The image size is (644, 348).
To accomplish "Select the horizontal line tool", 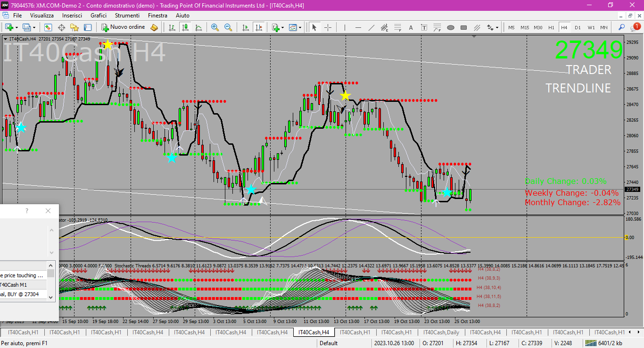I will click(x=358, y=27).
